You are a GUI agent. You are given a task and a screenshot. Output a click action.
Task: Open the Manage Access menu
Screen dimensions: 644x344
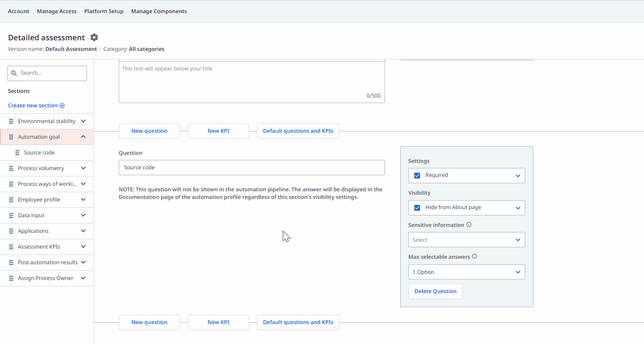click(57, 11)
